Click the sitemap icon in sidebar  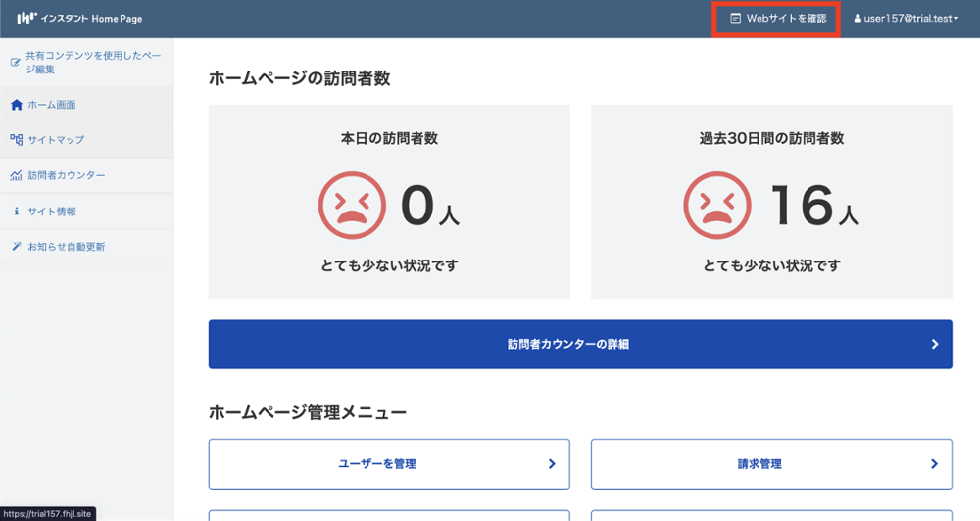click(16, 140)
